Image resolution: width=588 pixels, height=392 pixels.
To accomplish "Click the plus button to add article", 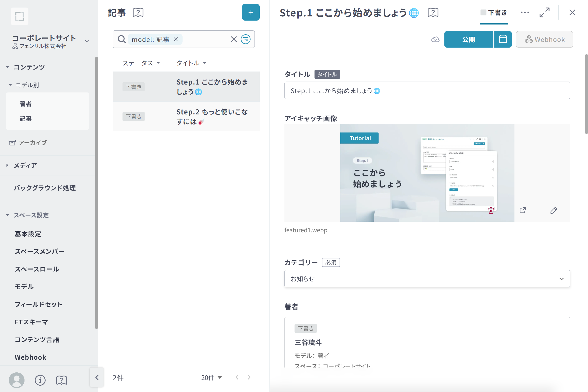I will pos(250,12).
